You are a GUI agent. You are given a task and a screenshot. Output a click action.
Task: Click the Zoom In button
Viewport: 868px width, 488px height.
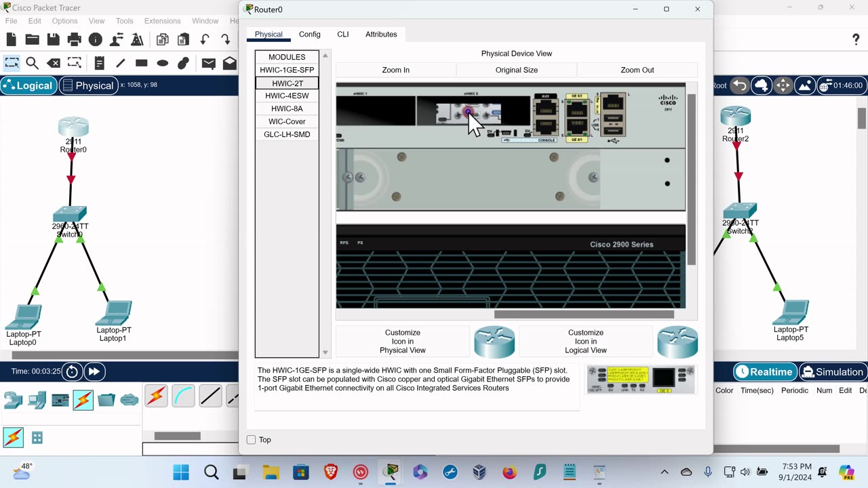click(396, 70)
